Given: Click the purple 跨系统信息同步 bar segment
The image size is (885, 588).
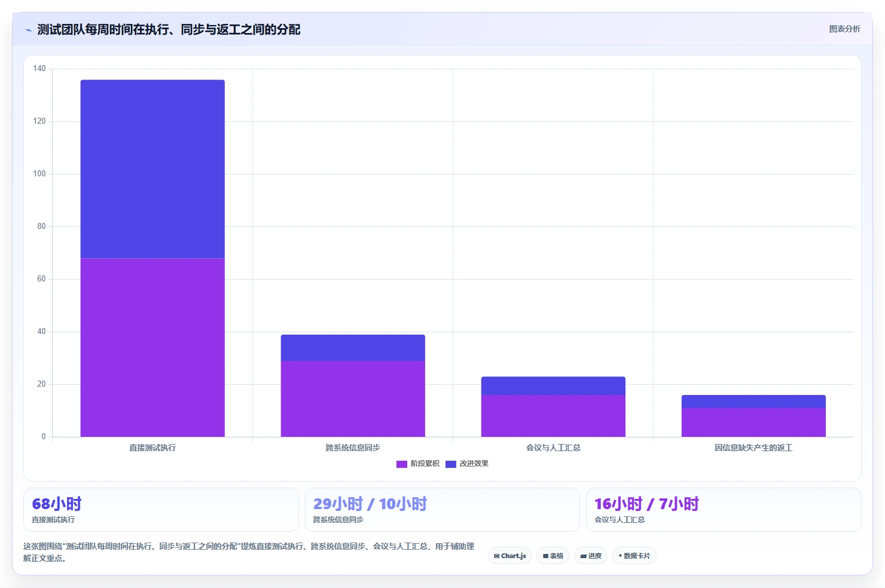Looking at the screenshot, I should tap(353, 399).
